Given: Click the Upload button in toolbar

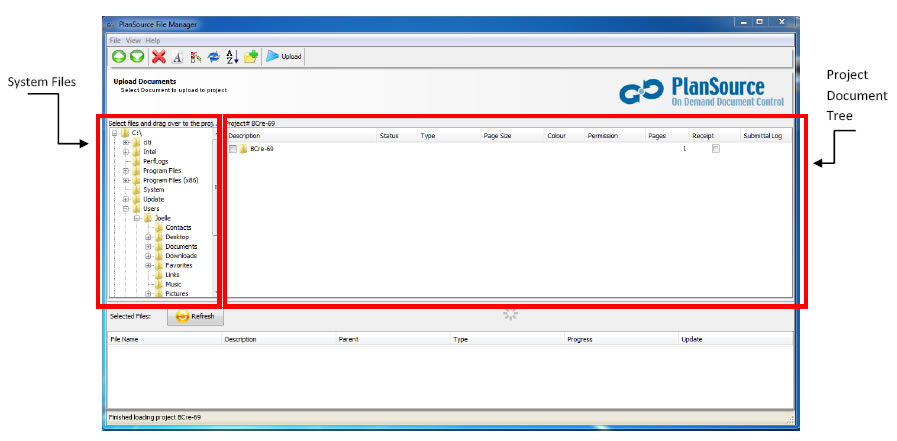Looking at the screenshot, I should tap(283, 57).
